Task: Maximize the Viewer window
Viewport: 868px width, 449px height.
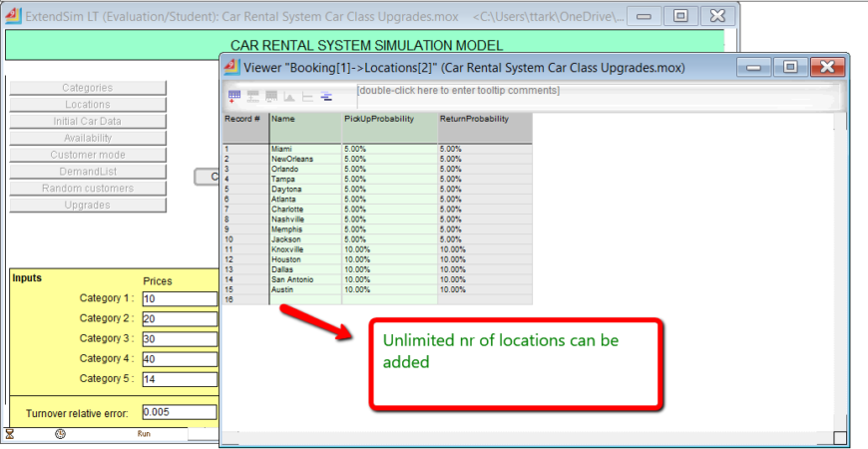Action: [x=790, y=67]
